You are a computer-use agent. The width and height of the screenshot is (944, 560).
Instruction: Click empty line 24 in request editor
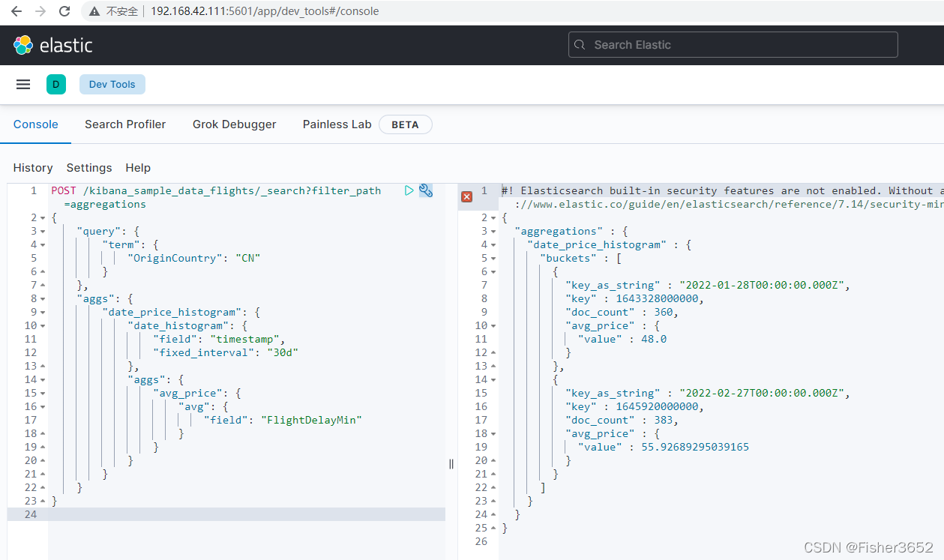click(247, 515)
